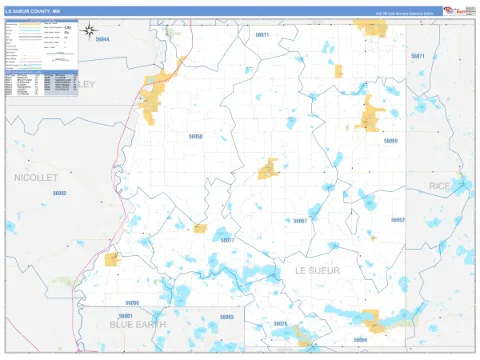Viewport: 480px width, 360px height.
Task: Click the compass rose north arrow icon
Action: (89, 31)
